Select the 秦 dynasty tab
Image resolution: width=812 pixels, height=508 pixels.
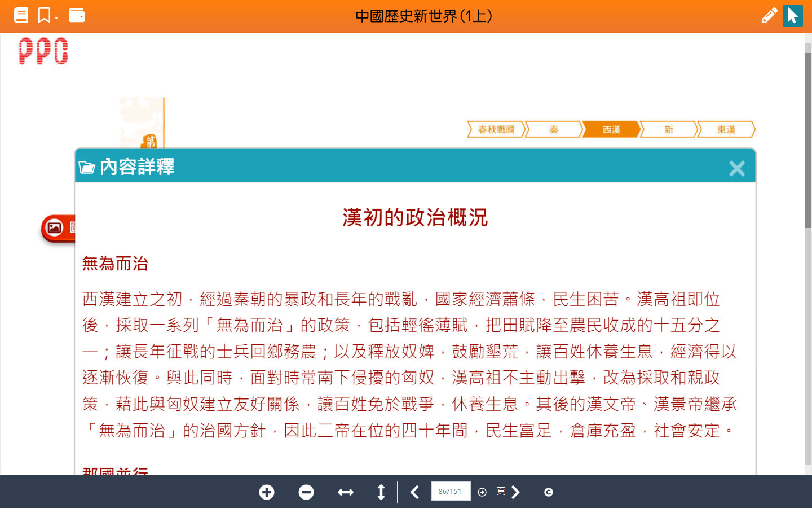coord(554,130)
